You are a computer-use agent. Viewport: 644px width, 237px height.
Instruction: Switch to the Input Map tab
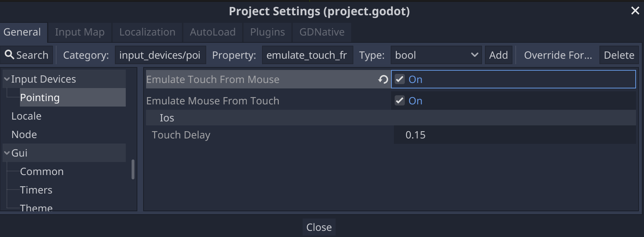79,32
